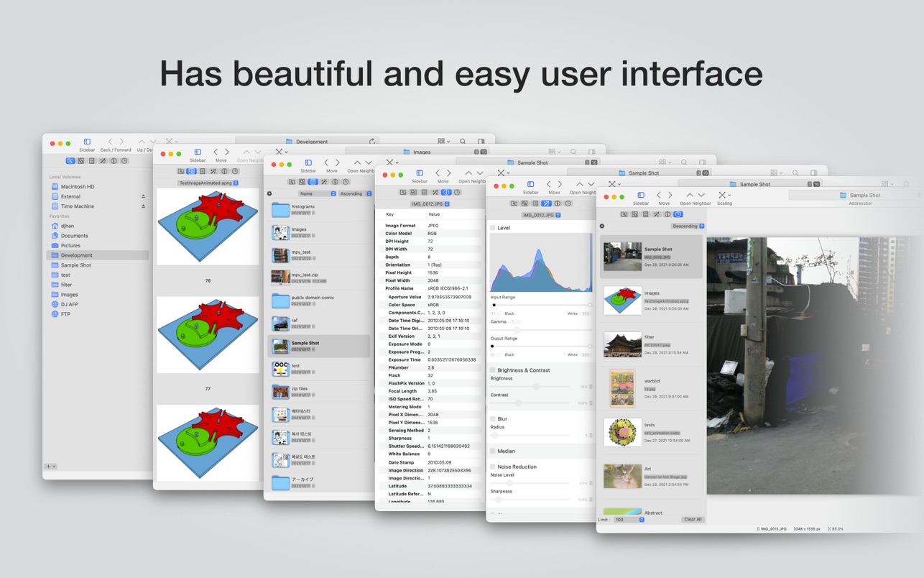The image size is (924, 578).
Task: Click the reload icon in Development address bar
Action: click(371, 142)
